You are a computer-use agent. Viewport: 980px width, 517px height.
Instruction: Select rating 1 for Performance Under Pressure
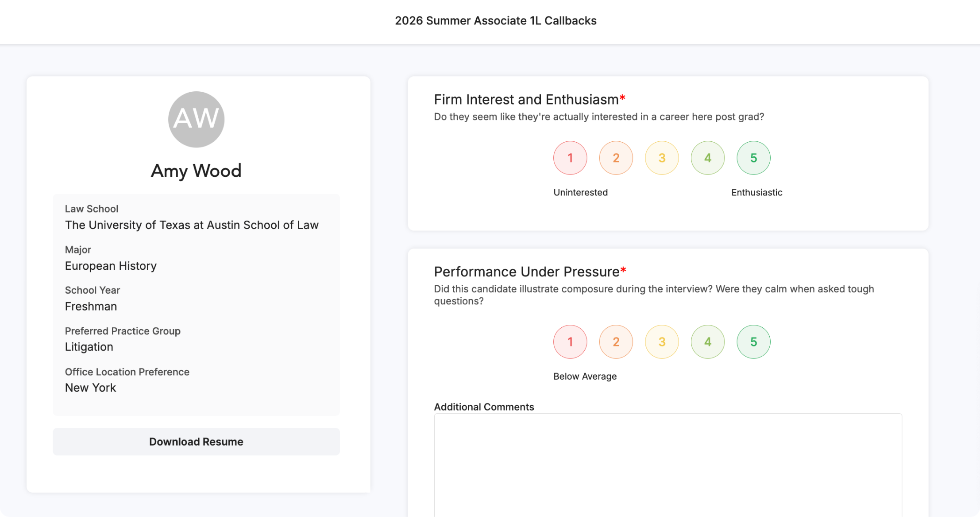click(x=570, y=342)
